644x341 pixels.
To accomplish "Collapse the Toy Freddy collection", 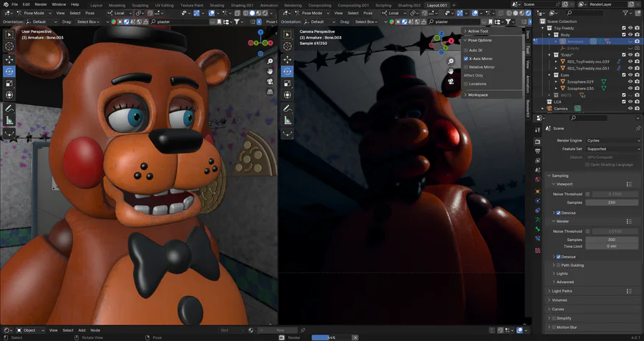I will coord(542,29).
